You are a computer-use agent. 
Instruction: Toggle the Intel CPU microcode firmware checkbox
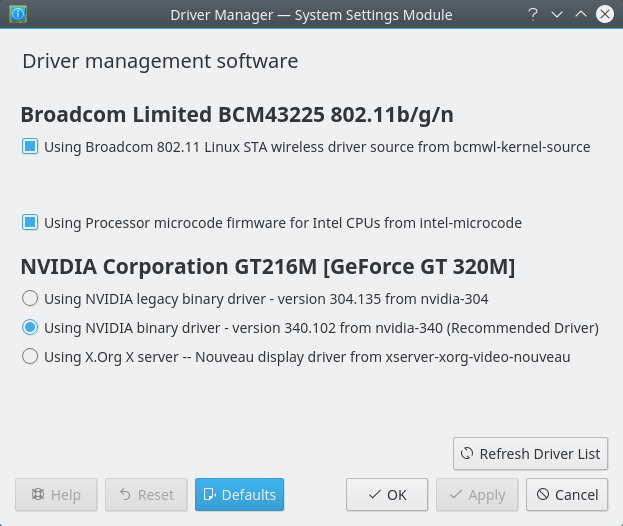click(30, 223)
